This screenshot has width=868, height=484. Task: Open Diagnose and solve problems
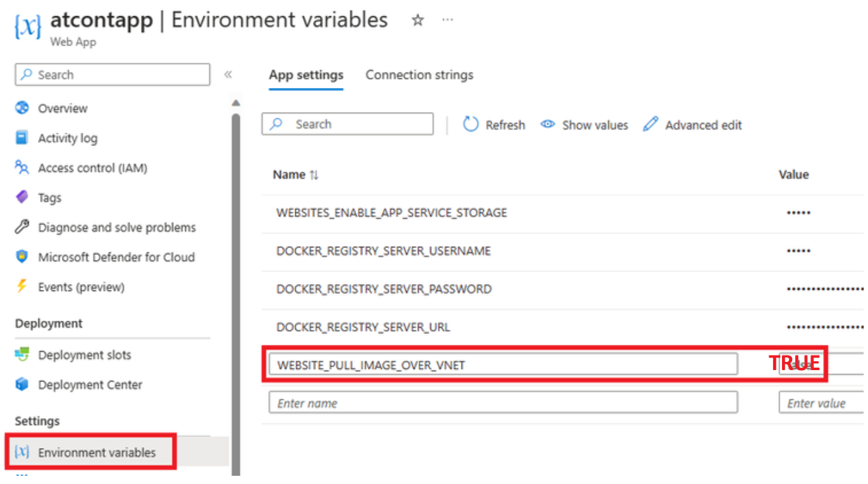coord(117,227)
